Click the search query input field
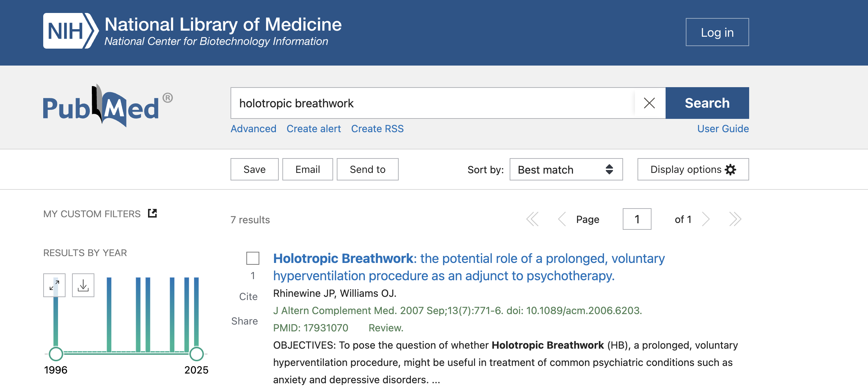Viewport: 868px width, 389px height. coord(433,103)
